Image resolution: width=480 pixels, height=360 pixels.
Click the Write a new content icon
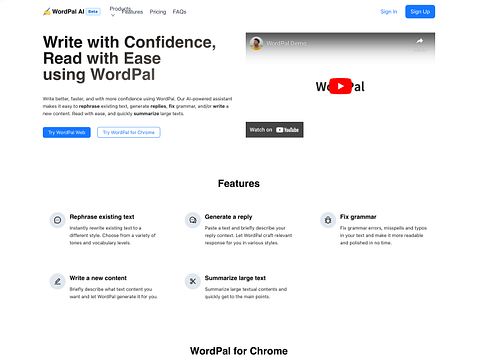click(x=57, y=281)
